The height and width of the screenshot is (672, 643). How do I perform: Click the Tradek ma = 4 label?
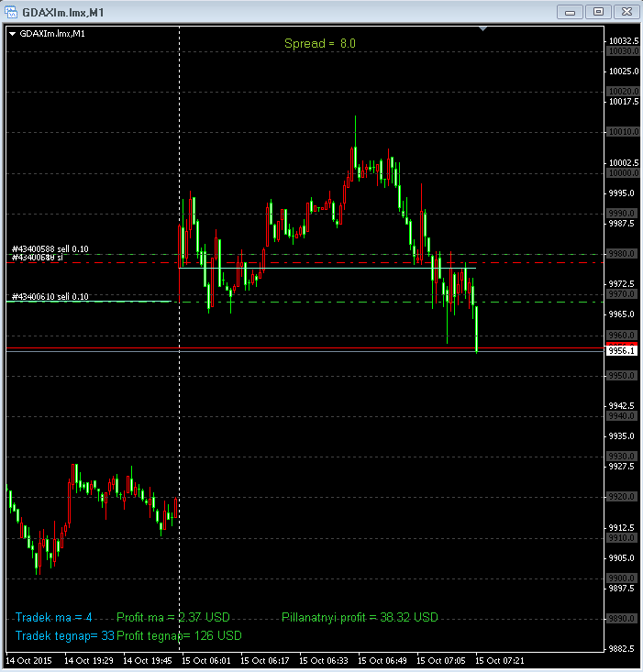(x=54, y=618)
